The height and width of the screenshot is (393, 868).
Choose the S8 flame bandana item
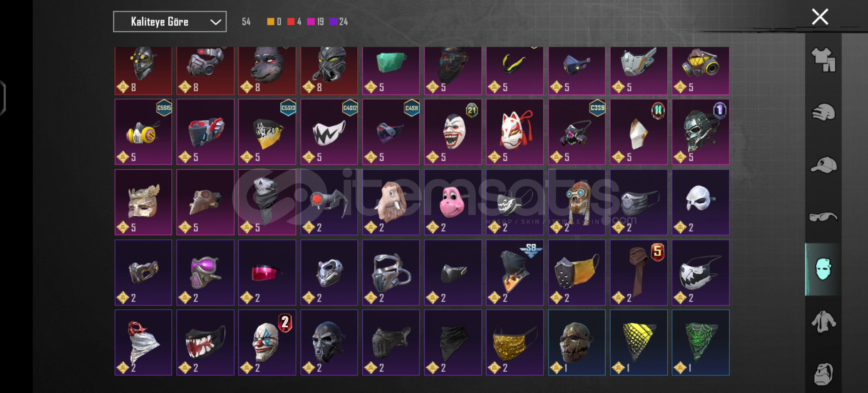pos(515,272)
